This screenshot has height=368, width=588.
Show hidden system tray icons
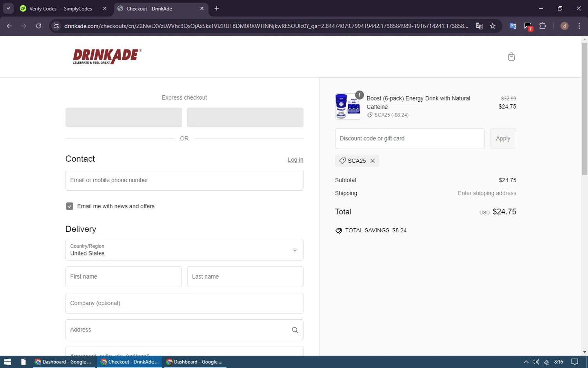(526, 362)
